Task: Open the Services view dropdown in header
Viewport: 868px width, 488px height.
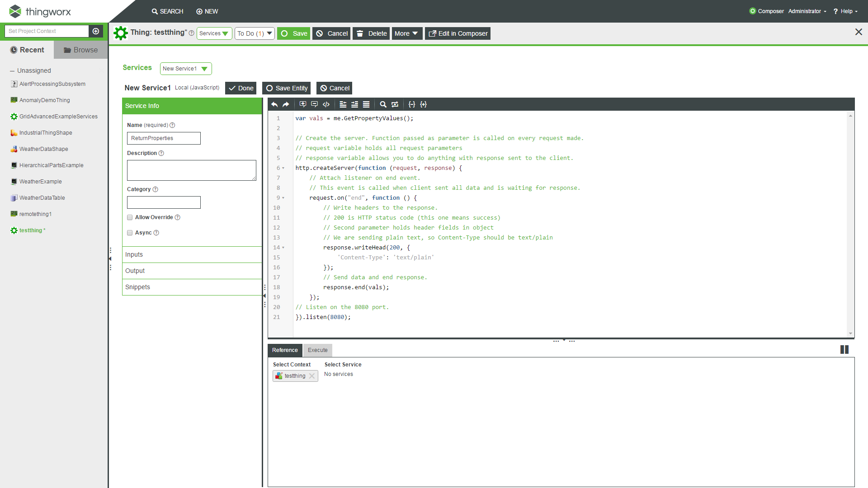Action: 214,33
